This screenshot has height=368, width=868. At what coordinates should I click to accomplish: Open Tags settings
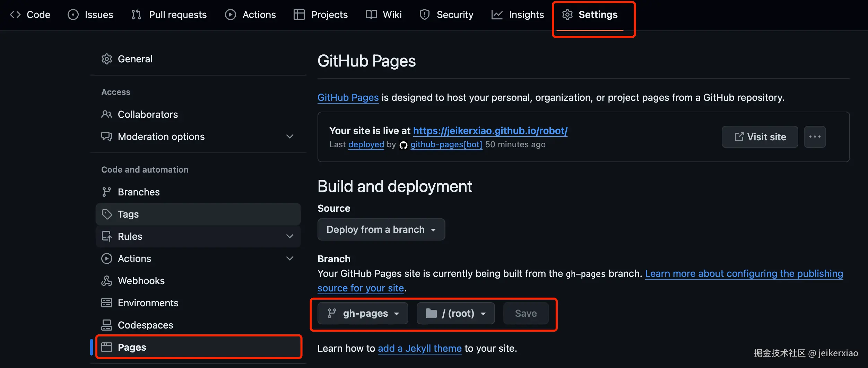pos(198,214)
